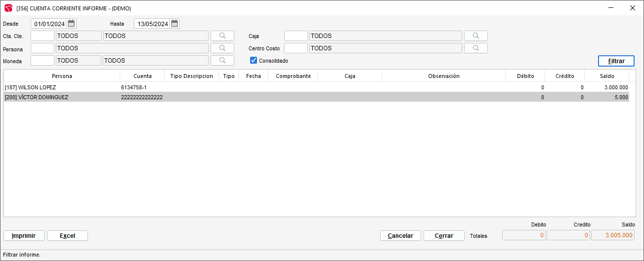Open the Hasta date calendar picker

174,24
